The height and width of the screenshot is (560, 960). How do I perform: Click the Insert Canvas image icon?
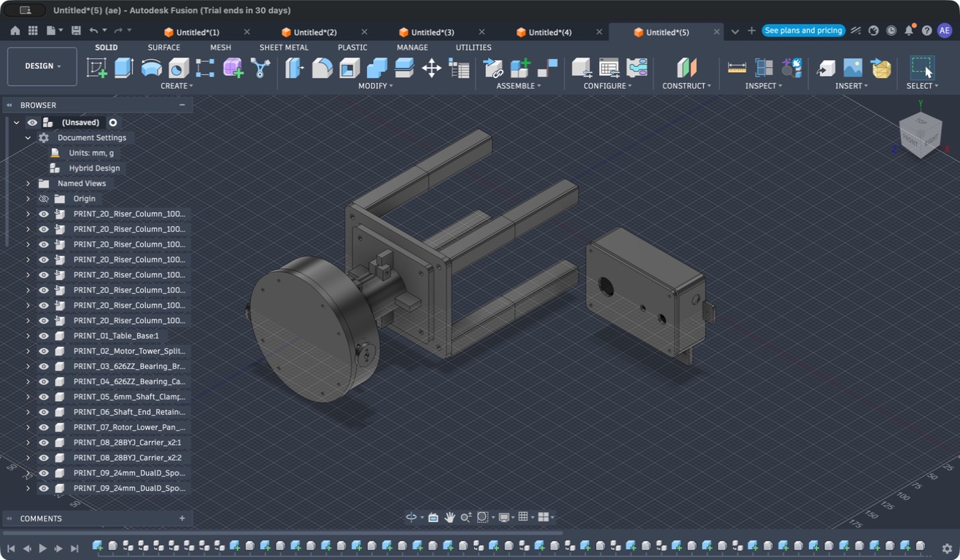(x=853, y=68)
